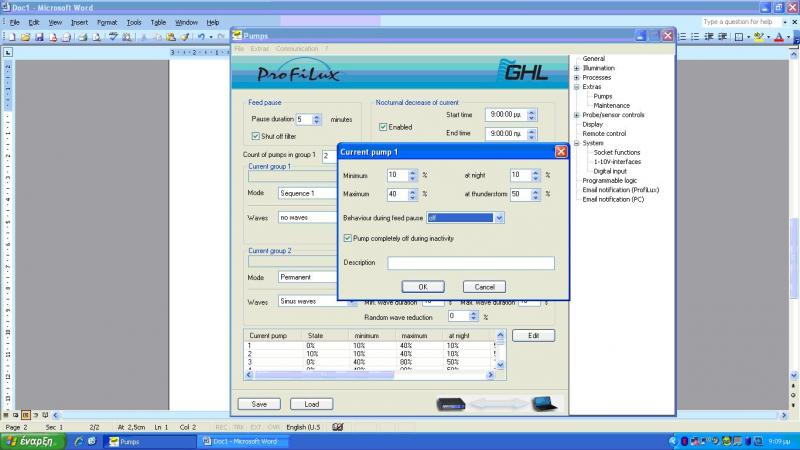Screen dimensions: 800x450
Task: Click the Decrease Indent icon
Action: pos(709,37)
